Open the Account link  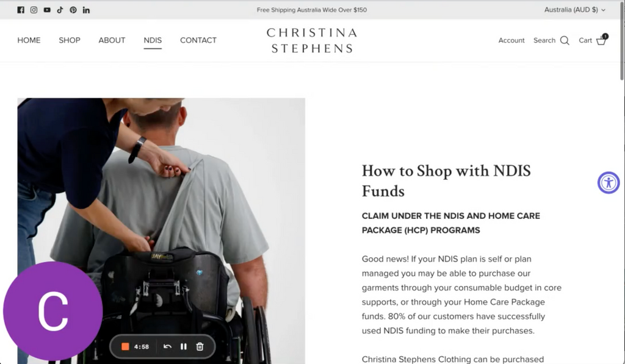pos(511,40)
